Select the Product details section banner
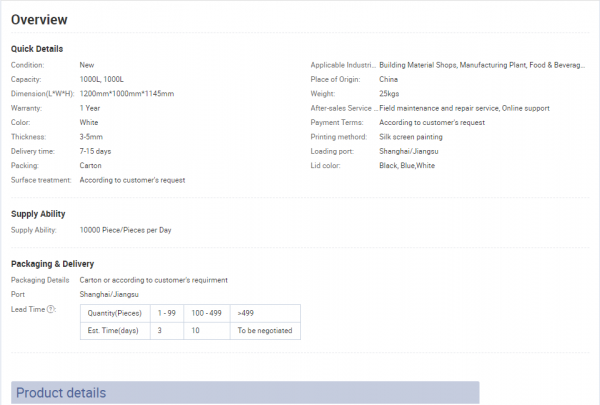 [x=245, y=392]
